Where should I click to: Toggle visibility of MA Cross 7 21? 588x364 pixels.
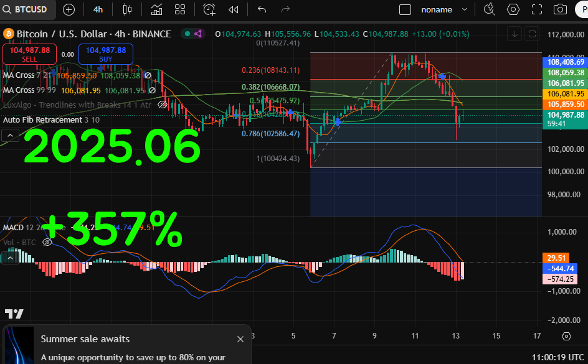(148, 75)
